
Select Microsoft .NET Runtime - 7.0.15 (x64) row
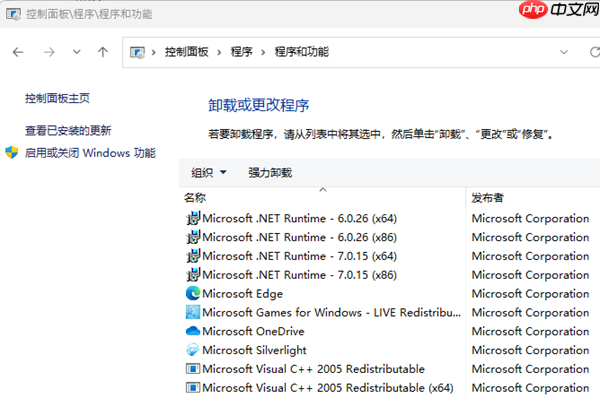[300, 256]
